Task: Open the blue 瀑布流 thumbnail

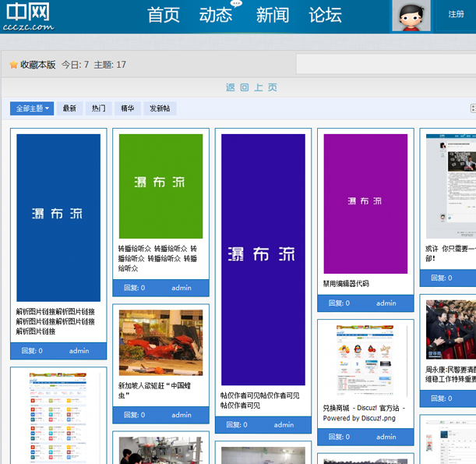Action: coord(58,218)
